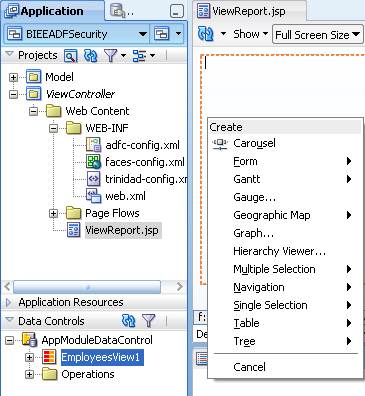The width and height of the screenshot is (365, 396).
Task: Open the Form submenu
Action: [x=286, y=161]
